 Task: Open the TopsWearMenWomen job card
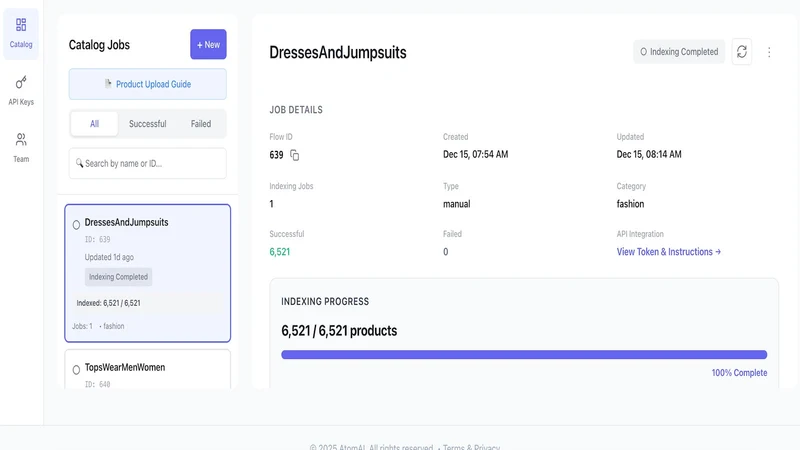[x=147, y=369]
